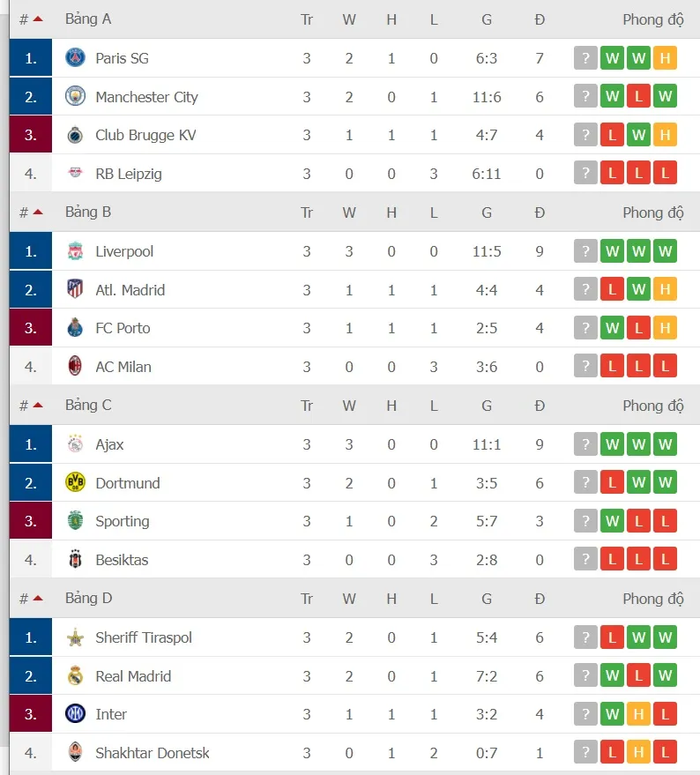Image resolution: width=700 pixels, height=775 pixels.
Task: Open the Shakhtar Donetsk team link
Action: point(152,753)
